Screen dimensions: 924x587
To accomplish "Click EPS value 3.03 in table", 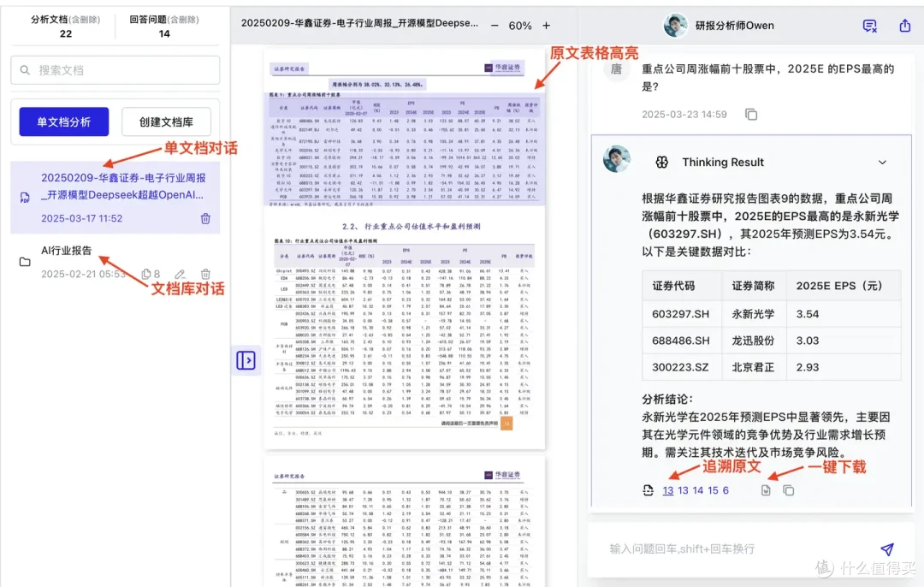I will pos(808,341).
